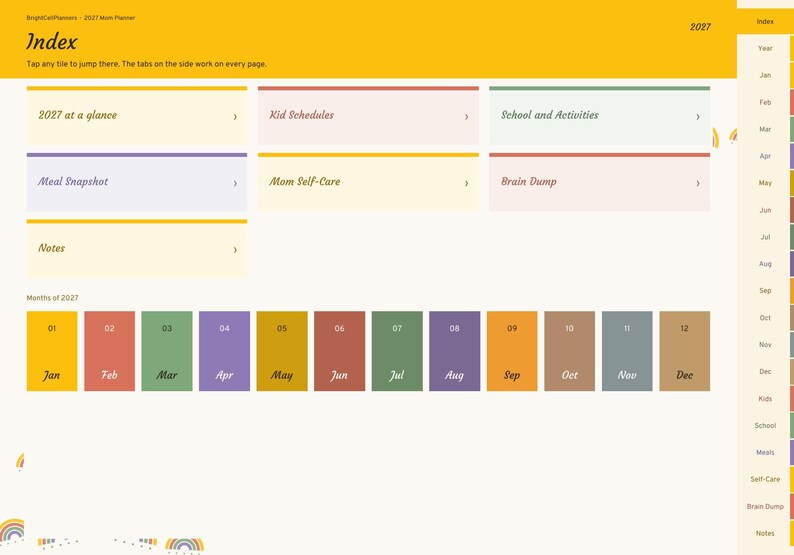Select the Index side tab
This screenshot has height=555, width=794.
click(765, 22)
